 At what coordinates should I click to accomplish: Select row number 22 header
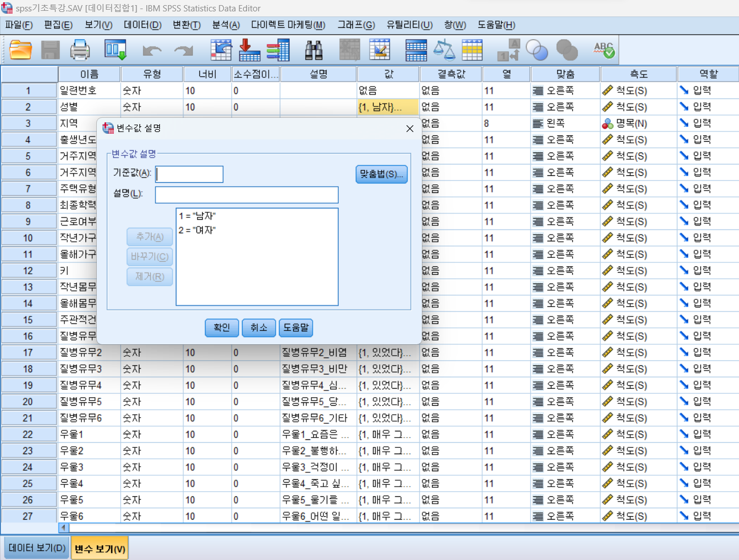click(x=28, y=434)
